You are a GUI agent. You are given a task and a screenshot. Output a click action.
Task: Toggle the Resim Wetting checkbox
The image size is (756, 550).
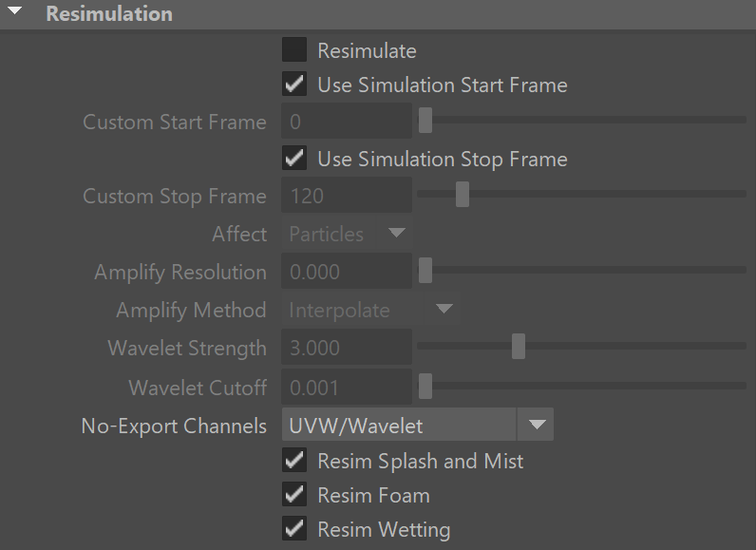tap(294, 528)
